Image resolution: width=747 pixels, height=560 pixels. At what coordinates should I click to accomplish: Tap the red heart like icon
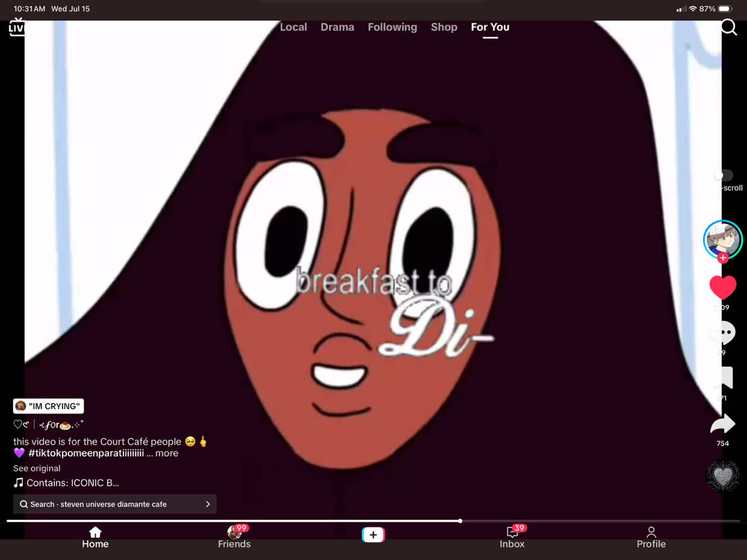(x=722, y=288)
